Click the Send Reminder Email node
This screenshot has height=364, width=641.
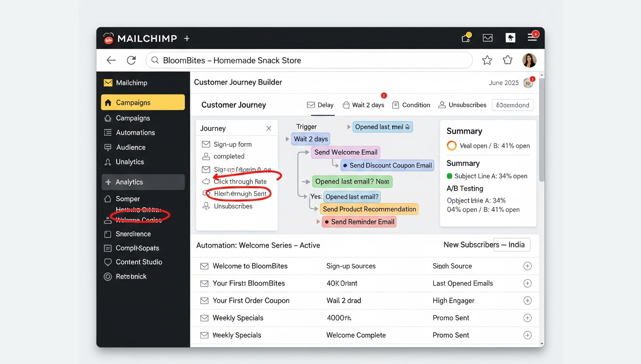click(x=359, y=222)
